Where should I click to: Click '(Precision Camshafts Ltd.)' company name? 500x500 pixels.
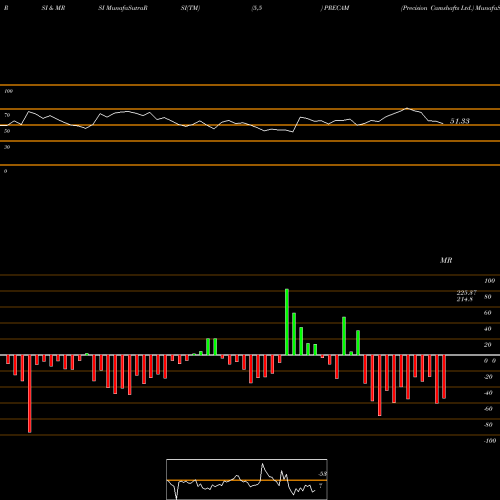pyautogui.click(x=437, y=8)
